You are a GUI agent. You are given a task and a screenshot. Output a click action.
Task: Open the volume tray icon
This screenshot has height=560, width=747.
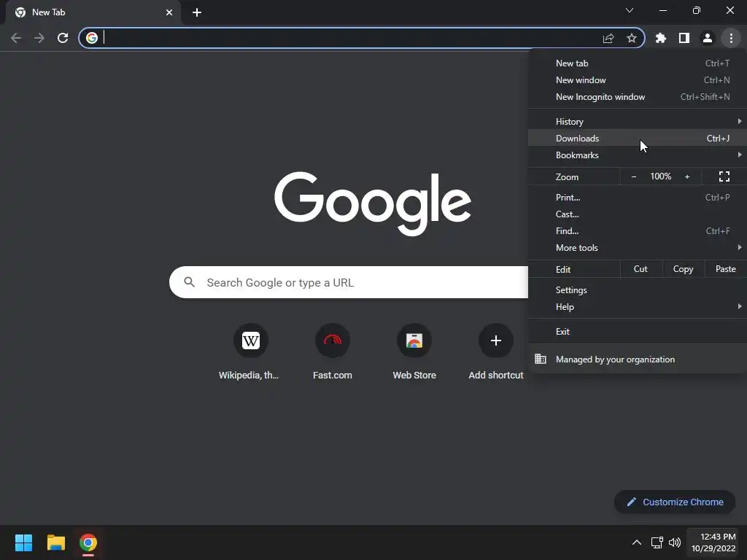click(675, 542)
